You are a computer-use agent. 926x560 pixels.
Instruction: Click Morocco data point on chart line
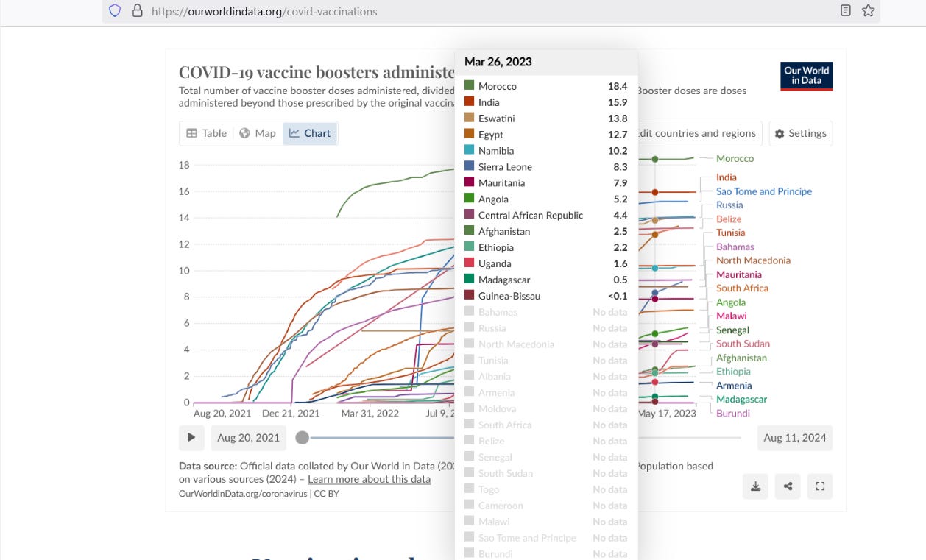[655, 159]
